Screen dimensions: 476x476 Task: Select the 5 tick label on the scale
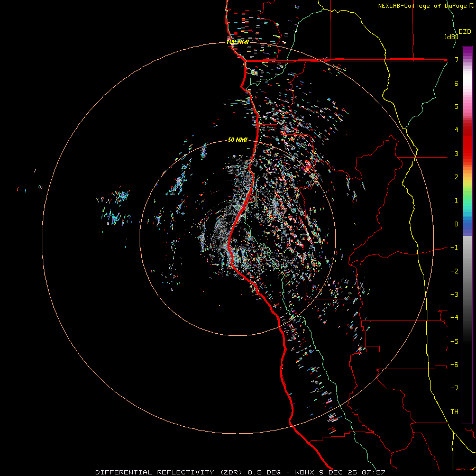456,106
